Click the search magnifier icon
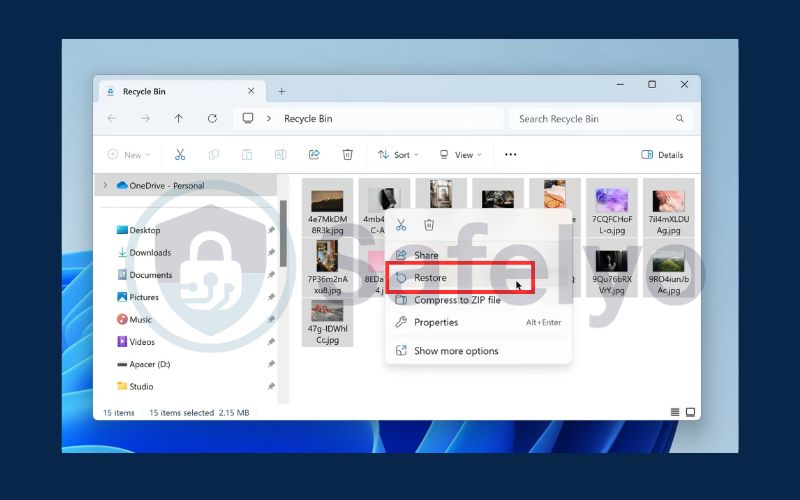Screen dimensions: 800x500 click(680, 118)
